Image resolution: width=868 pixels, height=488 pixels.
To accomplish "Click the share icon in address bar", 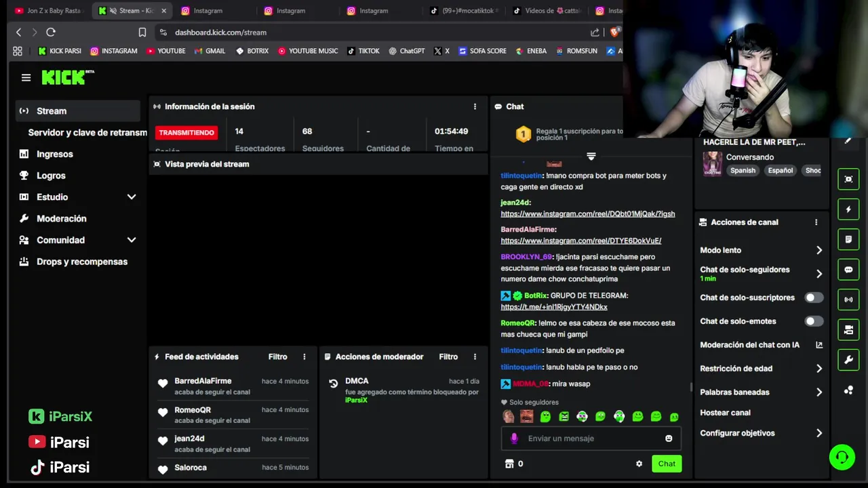I will click(595, 32).
